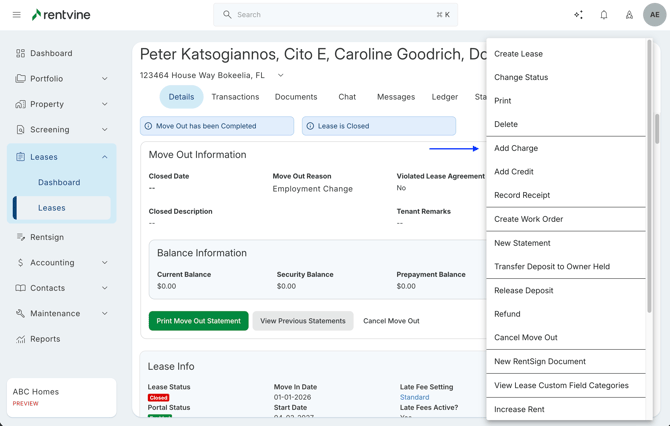Viewport: 670px width, 426px height.
Task: Click the Search input field
Action: [335, 15]
